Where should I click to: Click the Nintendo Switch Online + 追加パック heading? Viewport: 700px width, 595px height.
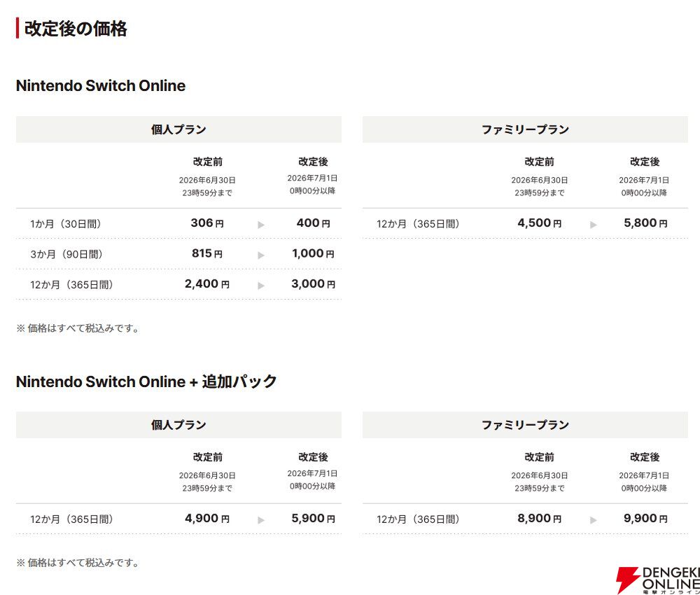click(x=146, y=381)
